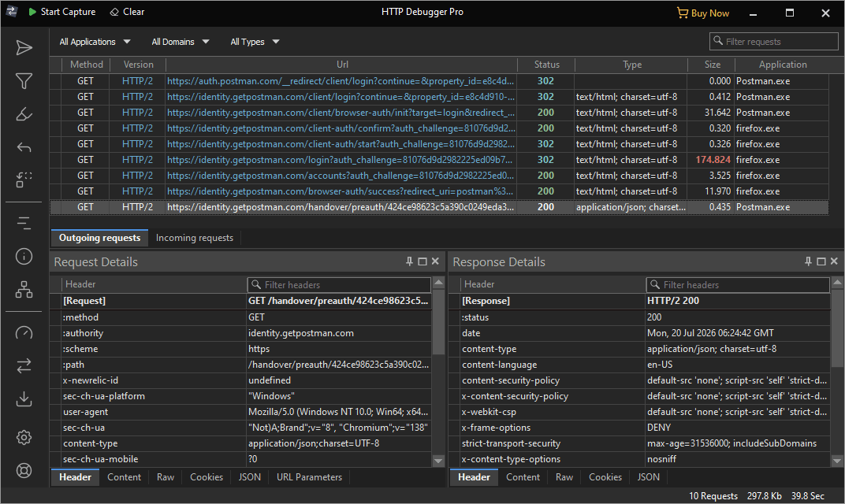
Task: Click Filter headers field in Request Details
Action: tap(339, 285)
